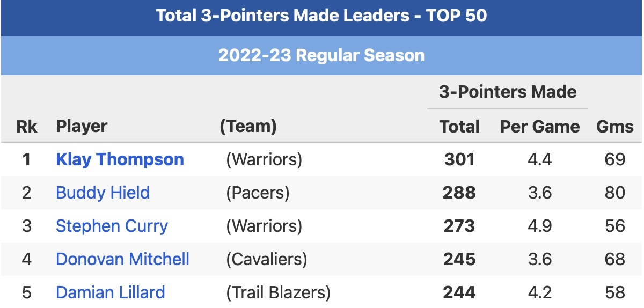644x308 pixels.
Task: Click the Total column header
Action: pos(459,127)
